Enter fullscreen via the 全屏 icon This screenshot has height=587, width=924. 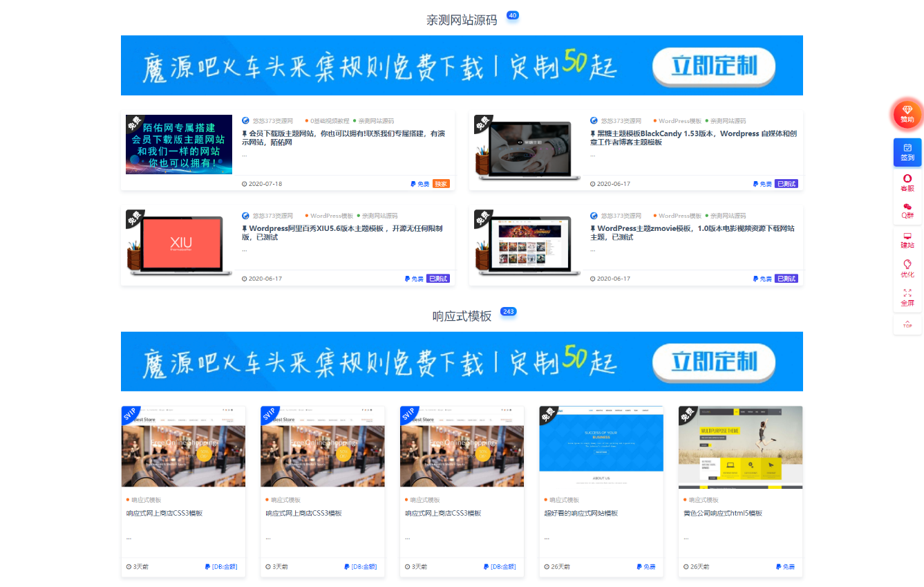(907, 296)
